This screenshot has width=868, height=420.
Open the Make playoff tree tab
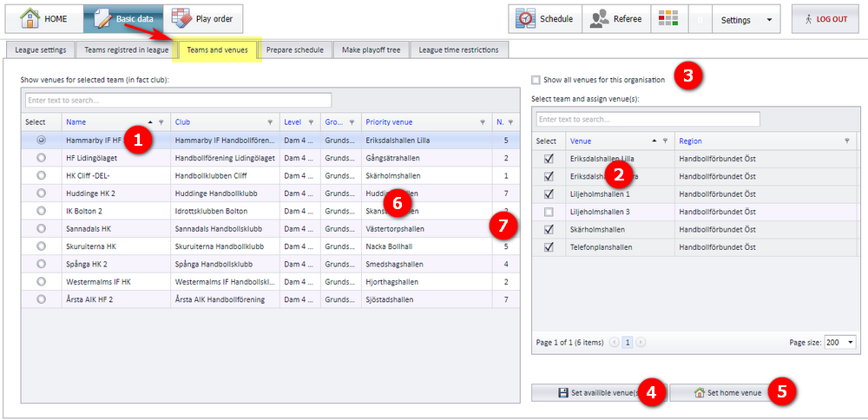[x=371, y=49]
